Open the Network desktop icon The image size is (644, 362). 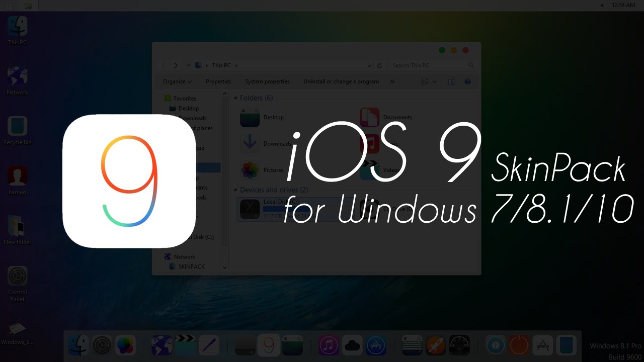tap(18, 80)
